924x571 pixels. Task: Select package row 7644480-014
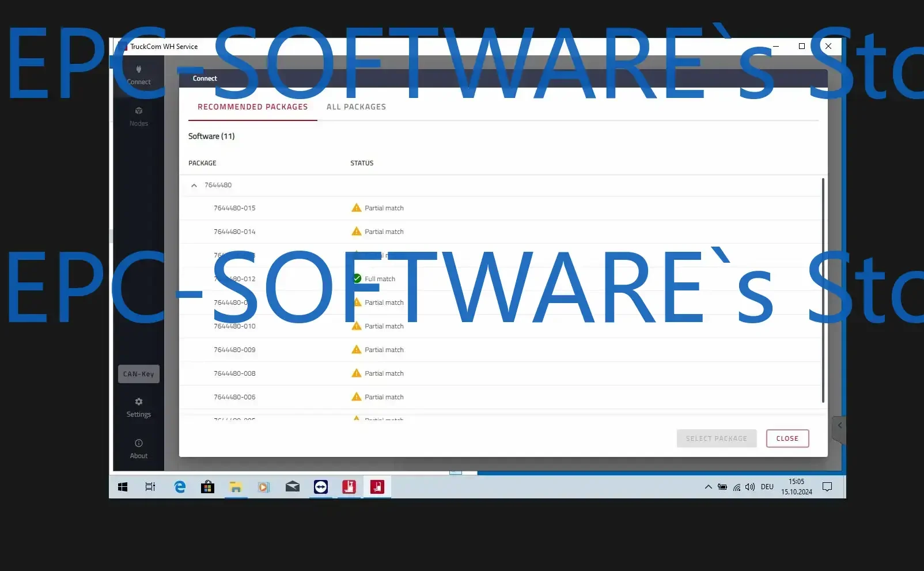point(500,232)
